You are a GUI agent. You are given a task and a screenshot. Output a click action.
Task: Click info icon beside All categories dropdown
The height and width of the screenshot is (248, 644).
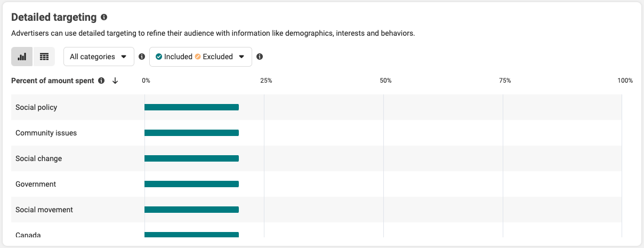(142, 57)
